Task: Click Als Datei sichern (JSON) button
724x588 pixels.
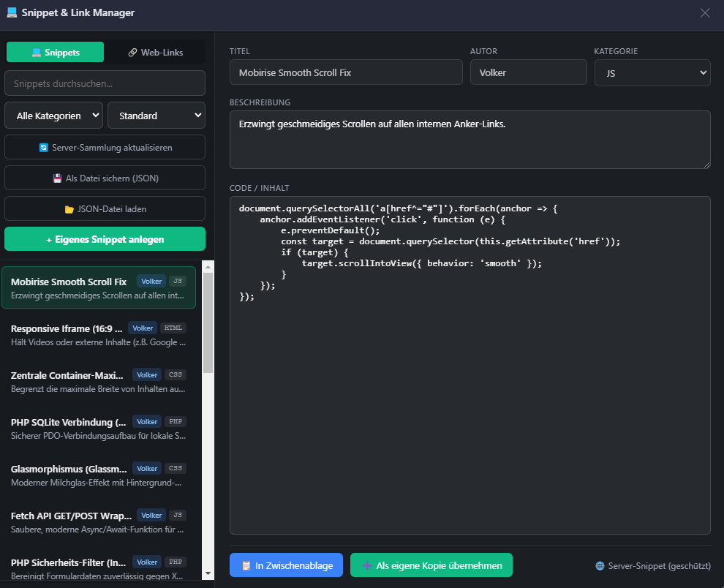Action: [105, 178]
